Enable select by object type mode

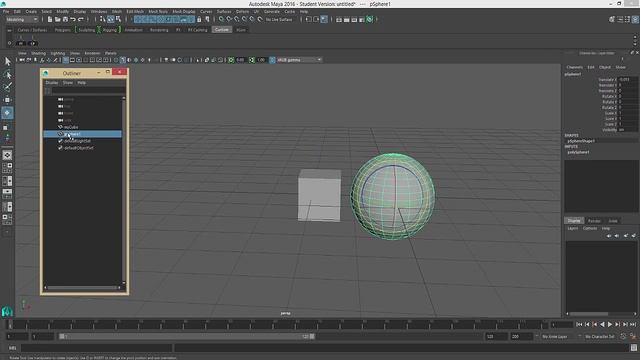tap(110, 19)
